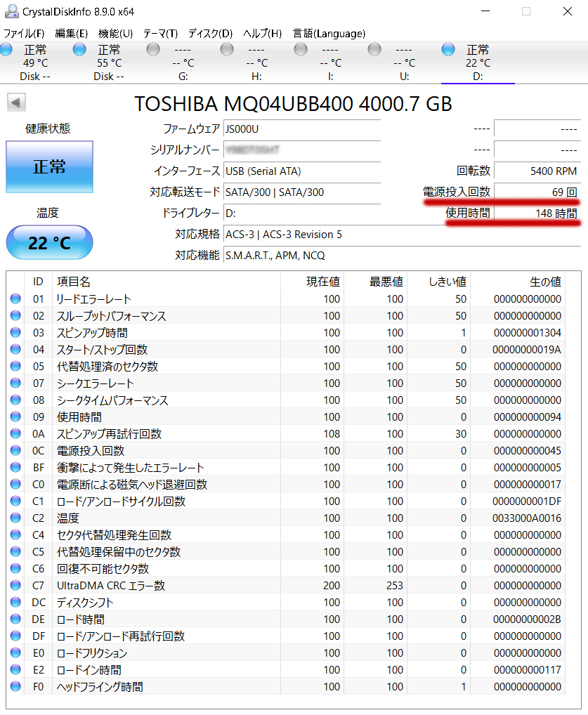Go to previous disk with left arrow button
Image resolution: width=588 pixels, height=715 pixels.
click(x=16, y=102)
